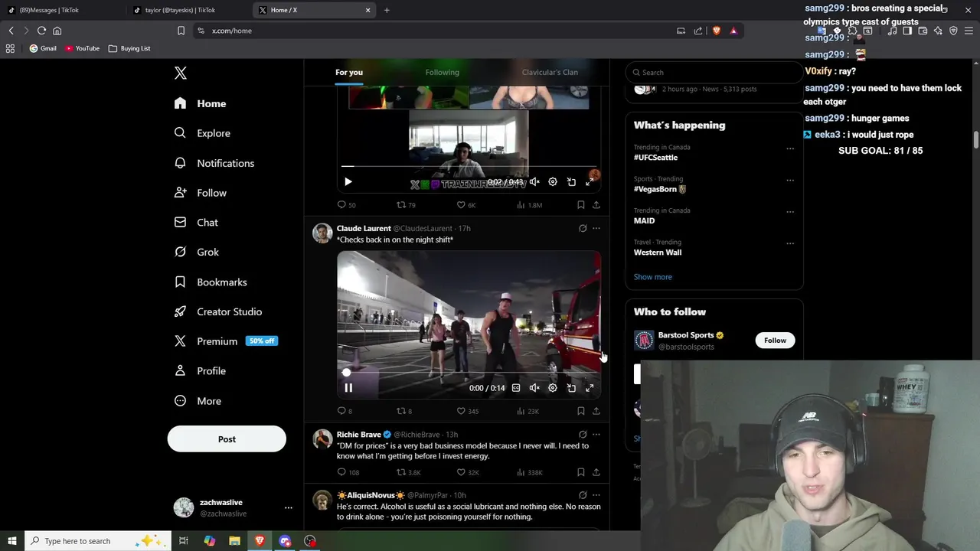Screen dimensions: 980x551
Task: Open the Brave browser in the taskbar
Action: point(260,541)
